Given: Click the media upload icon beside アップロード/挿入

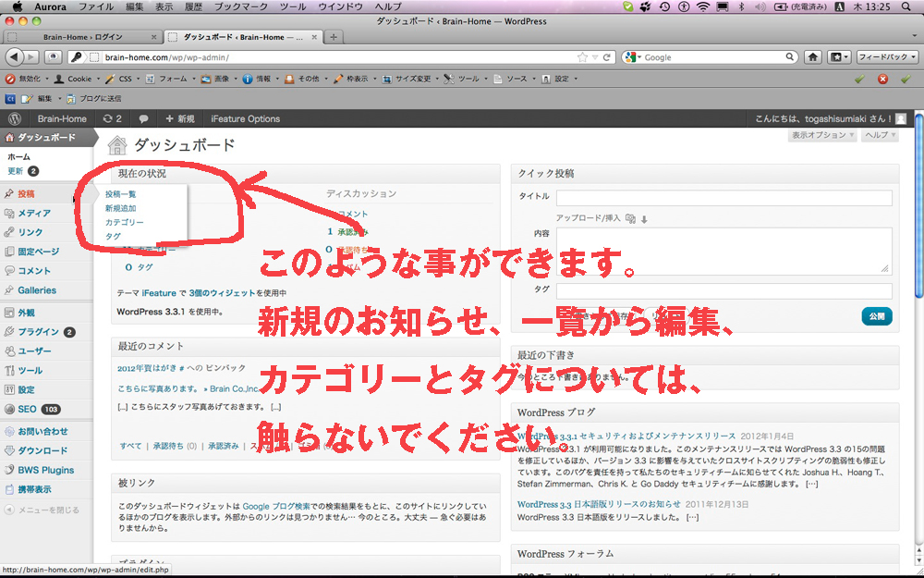Looking at the screenshot, I should [x=630, y=218].
